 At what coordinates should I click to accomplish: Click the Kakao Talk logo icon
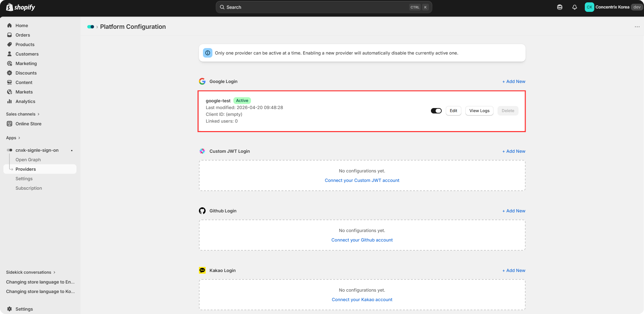pyautogui.click(x=202, y=270)
